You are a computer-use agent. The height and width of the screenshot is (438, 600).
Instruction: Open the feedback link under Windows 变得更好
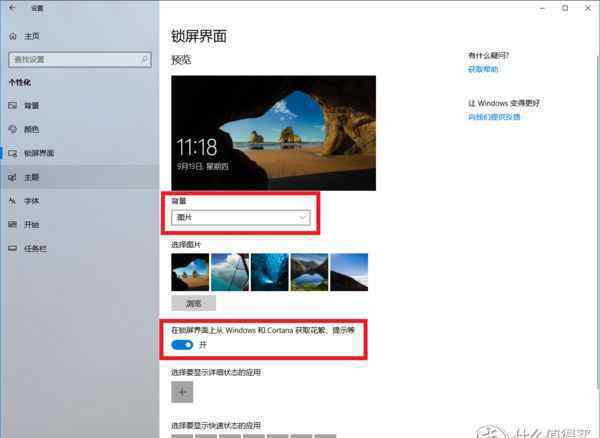tap(494, 117)
